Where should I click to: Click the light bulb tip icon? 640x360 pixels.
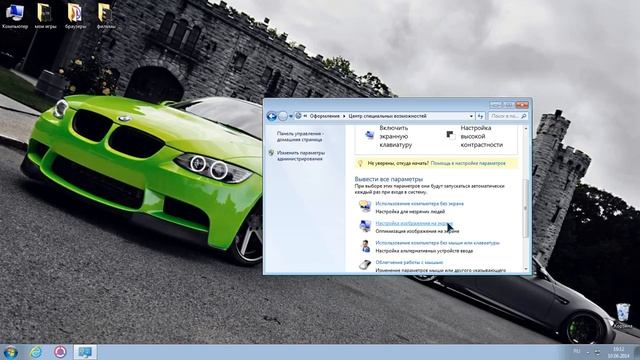pos(360,163)
